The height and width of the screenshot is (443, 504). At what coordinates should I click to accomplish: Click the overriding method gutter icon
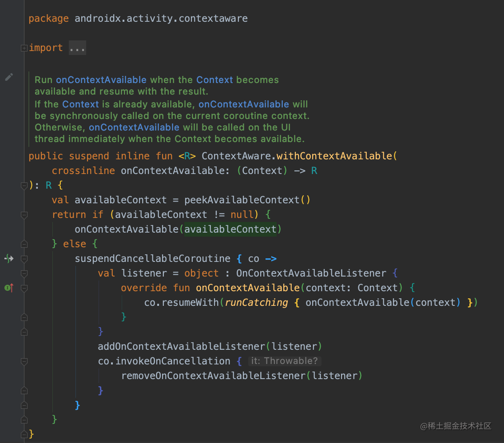(8, 288)
